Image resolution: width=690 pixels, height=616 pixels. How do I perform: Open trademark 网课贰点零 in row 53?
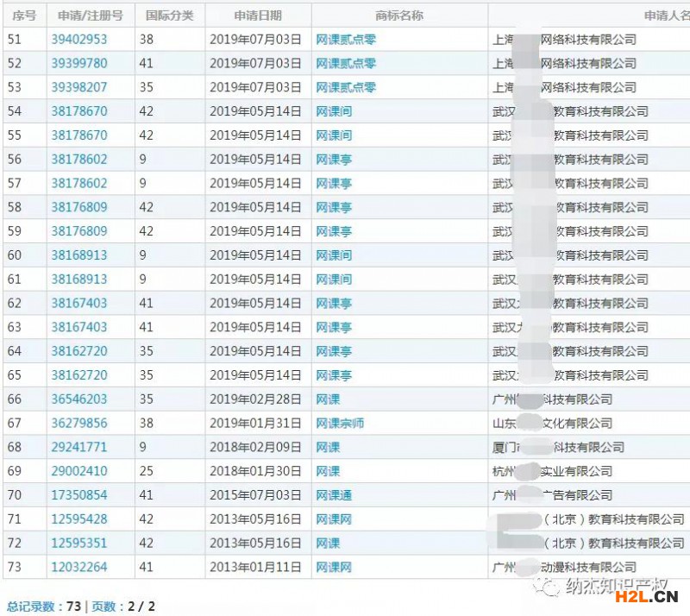coord(346,87)
